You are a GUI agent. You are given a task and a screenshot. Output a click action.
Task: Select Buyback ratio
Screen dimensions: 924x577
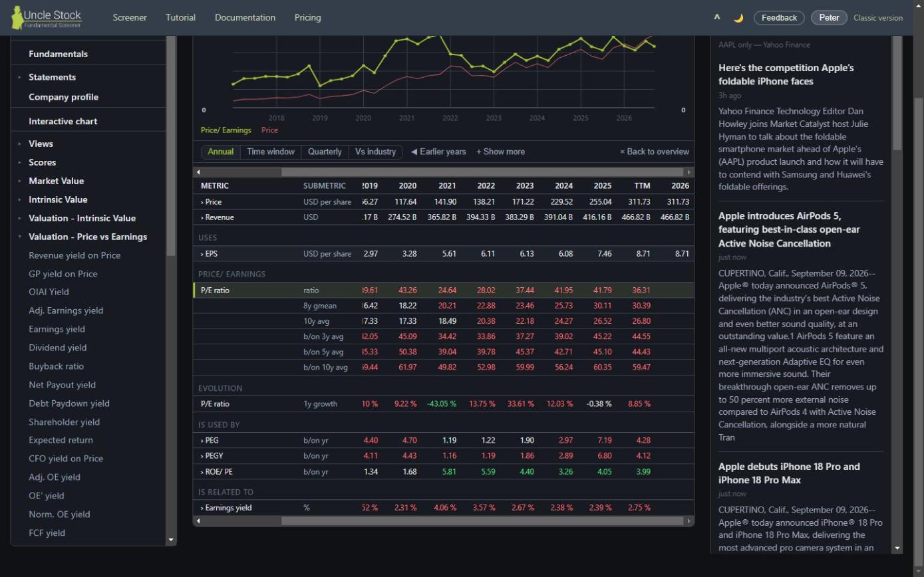click(56, 366)
